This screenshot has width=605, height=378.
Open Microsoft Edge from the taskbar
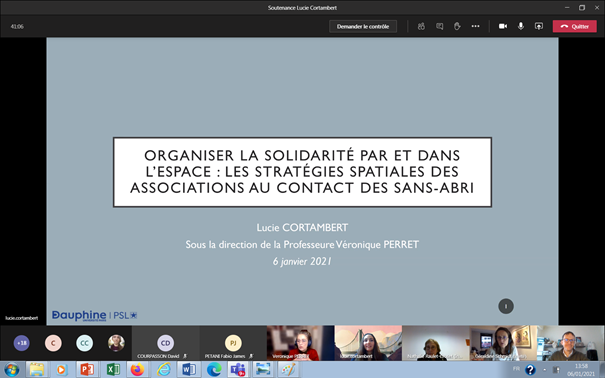coord(214,370)
